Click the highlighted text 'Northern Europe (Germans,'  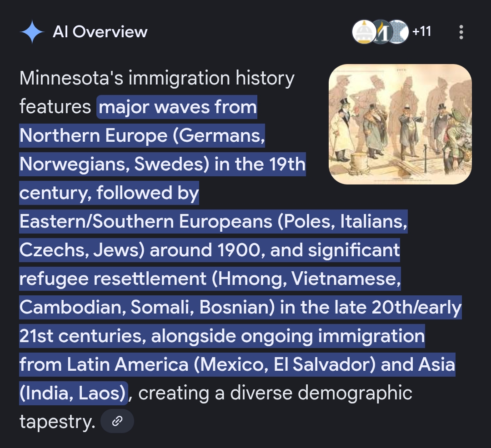click(142, 136)
